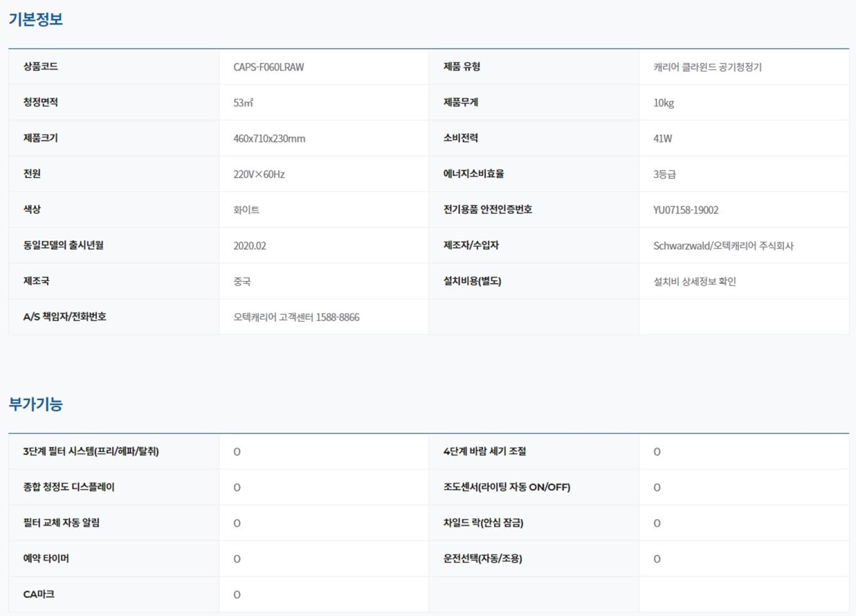Screen dimensions: 856x616
Task: Click the 기본정보 section heading
Action: click(35, 19)
